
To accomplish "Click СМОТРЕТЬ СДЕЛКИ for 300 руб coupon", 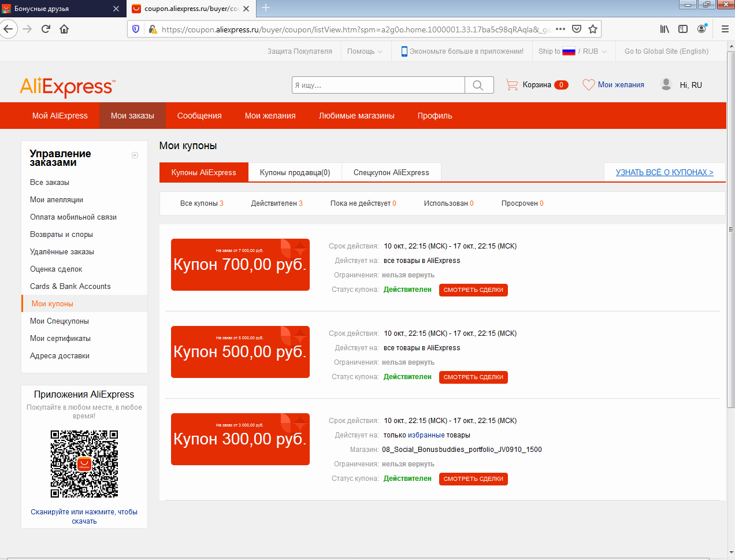I will tap(473, 479).
